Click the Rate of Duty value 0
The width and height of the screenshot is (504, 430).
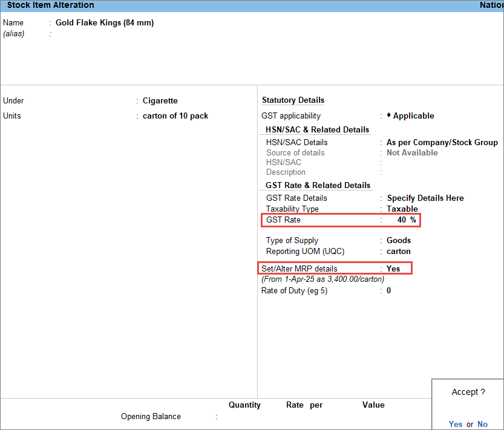coord(389,291)
